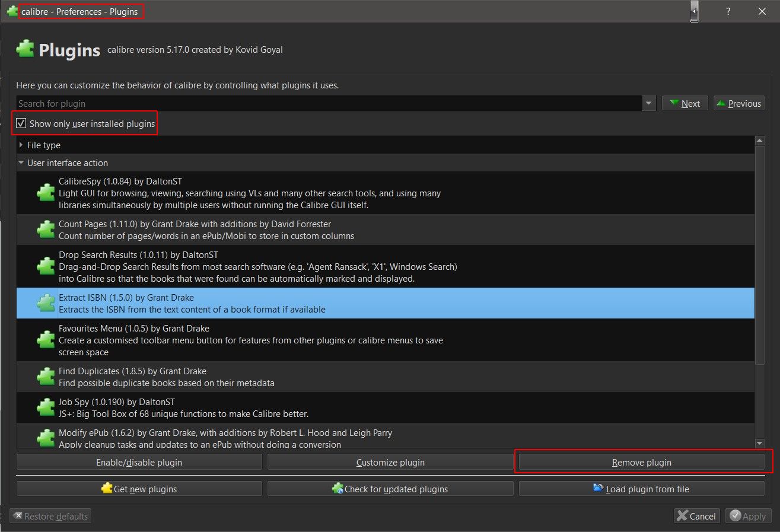Click the Remove plugin button

tap(642, 462)
